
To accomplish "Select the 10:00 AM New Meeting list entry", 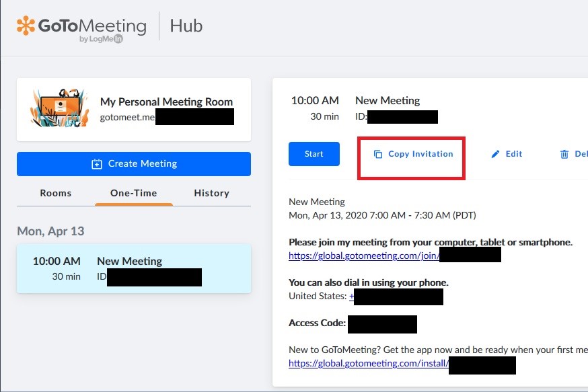I will [x=133, y=268].
